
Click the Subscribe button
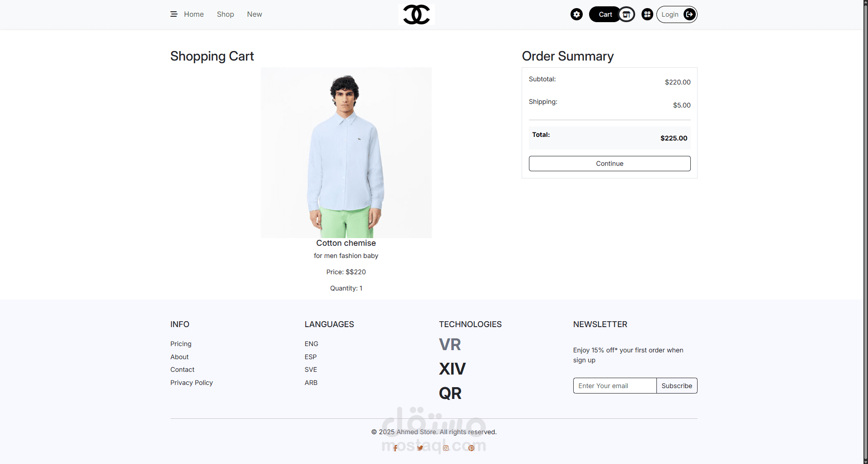(677, 386)
